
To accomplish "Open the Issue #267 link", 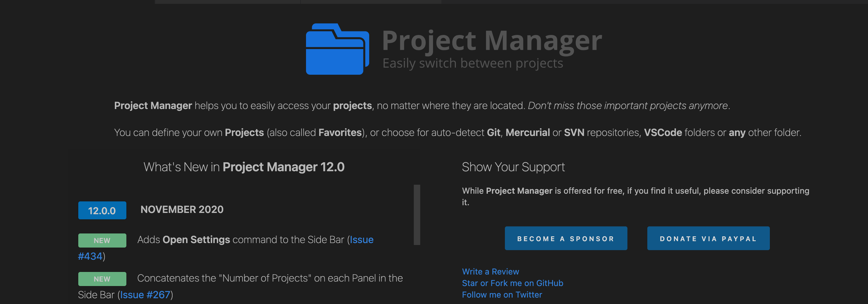I will pyautogui.click(x=146, y=295).
